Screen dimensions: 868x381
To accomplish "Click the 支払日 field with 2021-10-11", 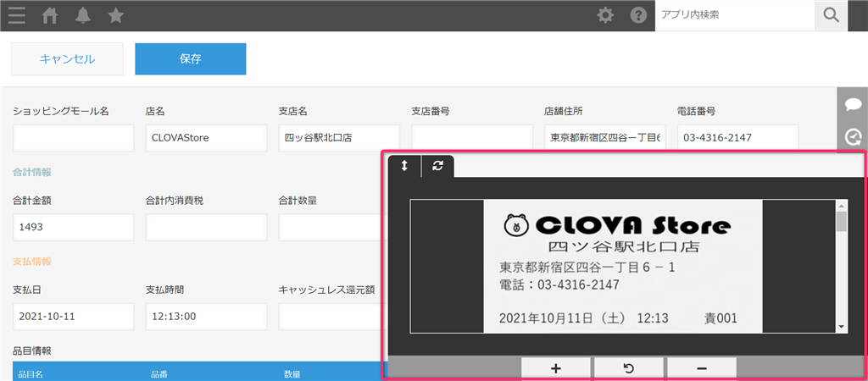I will click(x=74, y=317).
